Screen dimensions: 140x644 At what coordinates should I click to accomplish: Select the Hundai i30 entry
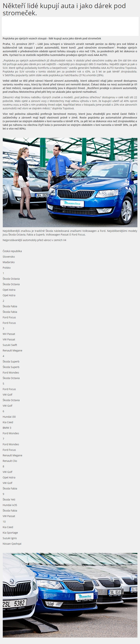tap(9, 417)
